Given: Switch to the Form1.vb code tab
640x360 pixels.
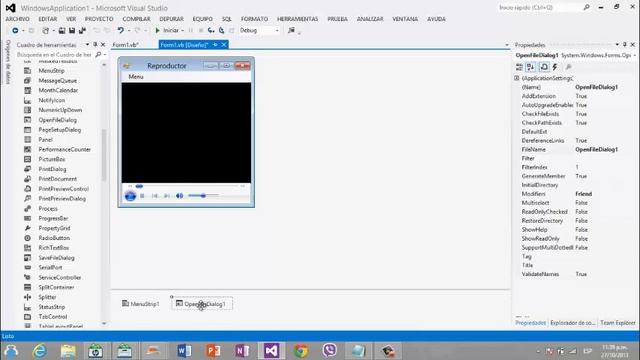Looking at the screenshot, I should [126, 45].
